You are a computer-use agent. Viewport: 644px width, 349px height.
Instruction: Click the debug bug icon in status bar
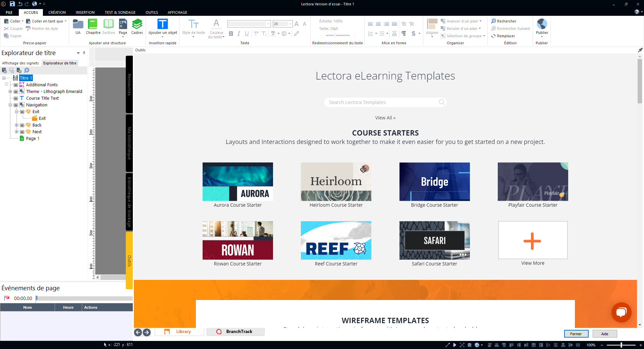tap(470, 345)
